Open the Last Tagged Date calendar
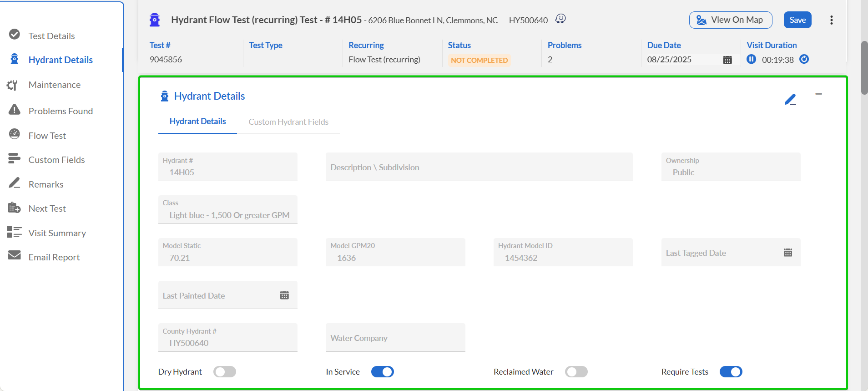 (x=787, y=253)
